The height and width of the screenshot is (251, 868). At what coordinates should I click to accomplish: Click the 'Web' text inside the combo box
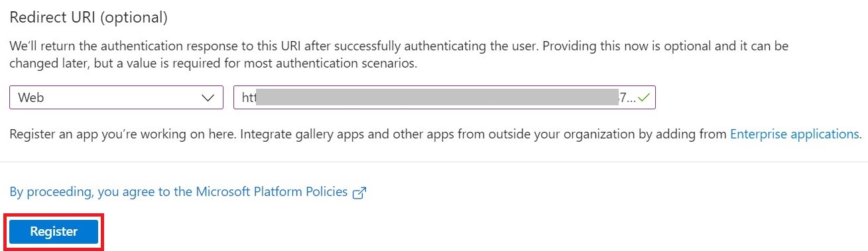pyautogui.click(x=31, y=98)
